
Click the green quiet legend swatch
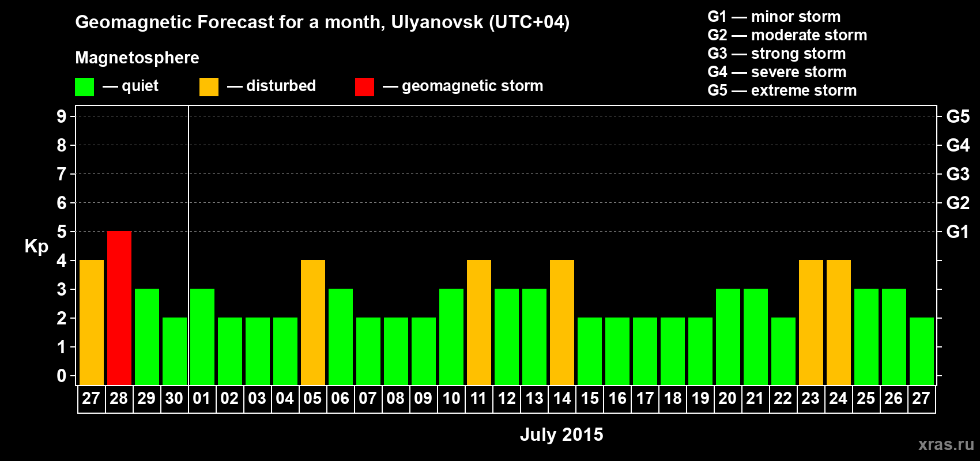84,87
